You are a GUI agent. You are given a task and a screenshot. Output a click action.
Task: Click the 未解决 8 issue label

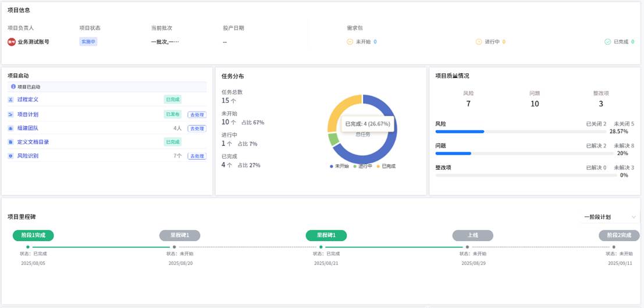pyautogui.click(x=624, y=146)
